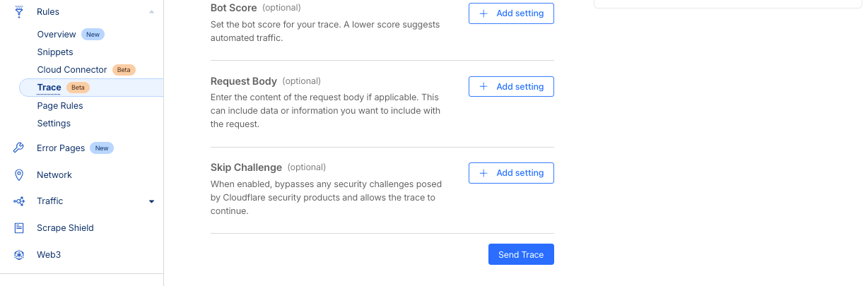Image resolution: width=868 pixels, height=286 pixels.
Task: Click plus icon beside Skip Challenge setting
Action: click(x=483, y=173)
